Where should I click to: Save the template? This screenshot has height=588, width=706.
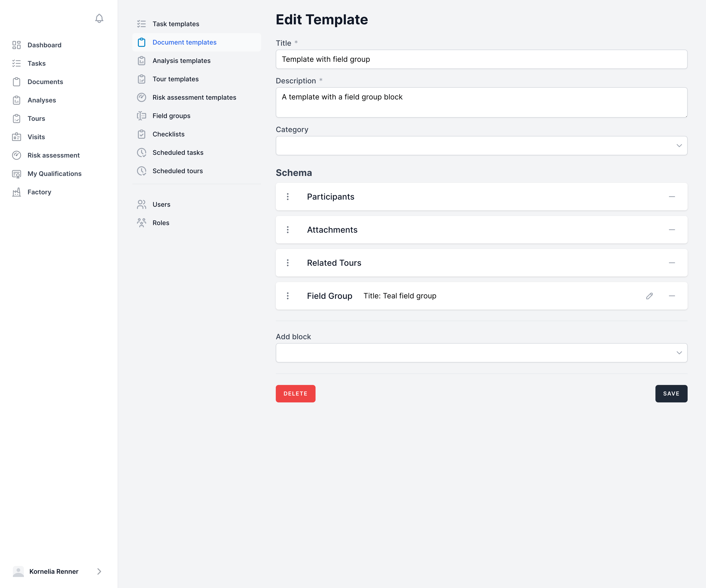(671, 393)
